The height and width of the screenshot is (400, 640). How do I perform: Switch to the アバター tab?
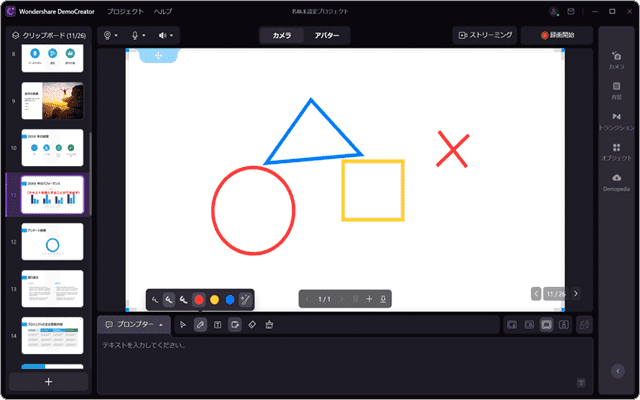point(327,36)
